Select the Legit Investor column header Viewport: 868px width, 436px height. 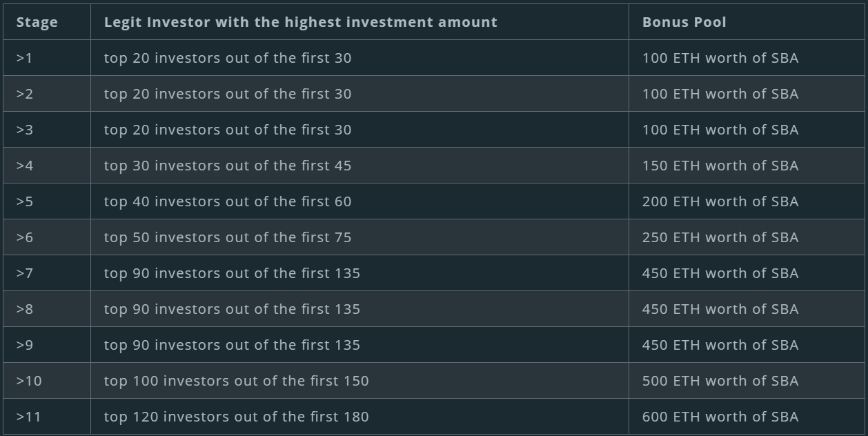359,22
